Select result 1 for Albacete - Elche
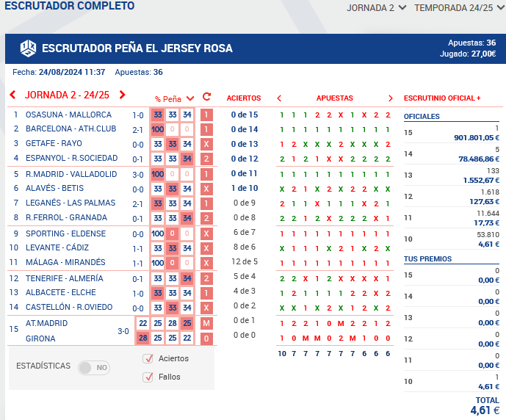 [x=206, y=293]
